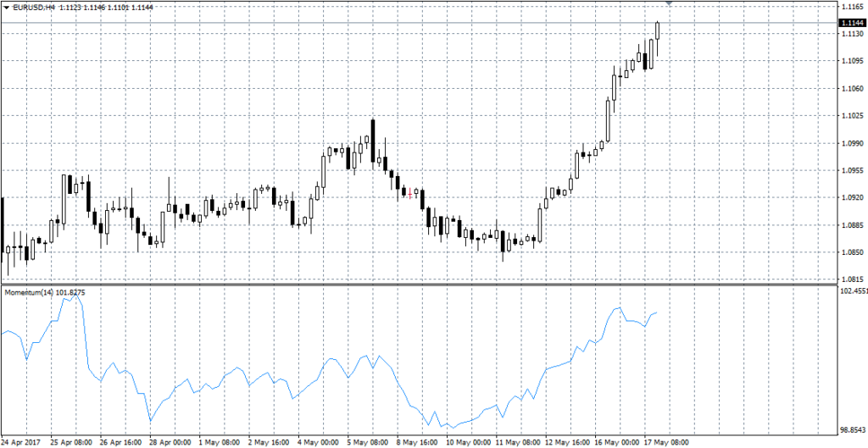Click the latest candlestick at chart's right

[657, 31]
